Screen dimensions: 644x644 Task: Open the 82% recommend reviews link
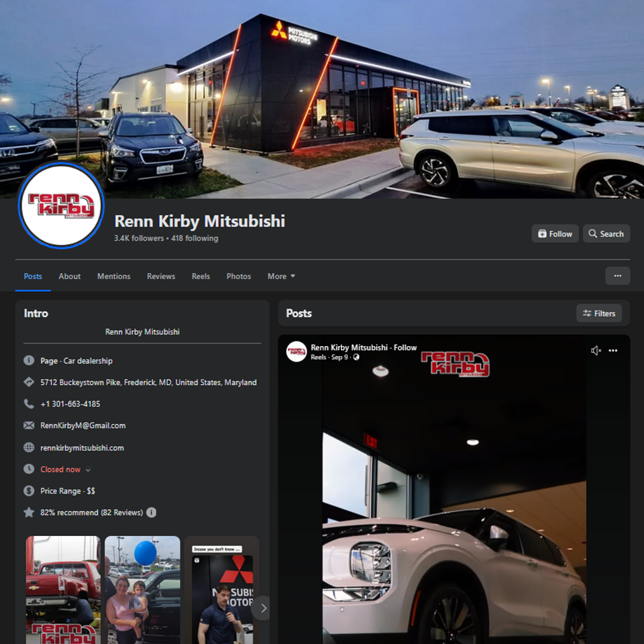(x=92, y=513)
